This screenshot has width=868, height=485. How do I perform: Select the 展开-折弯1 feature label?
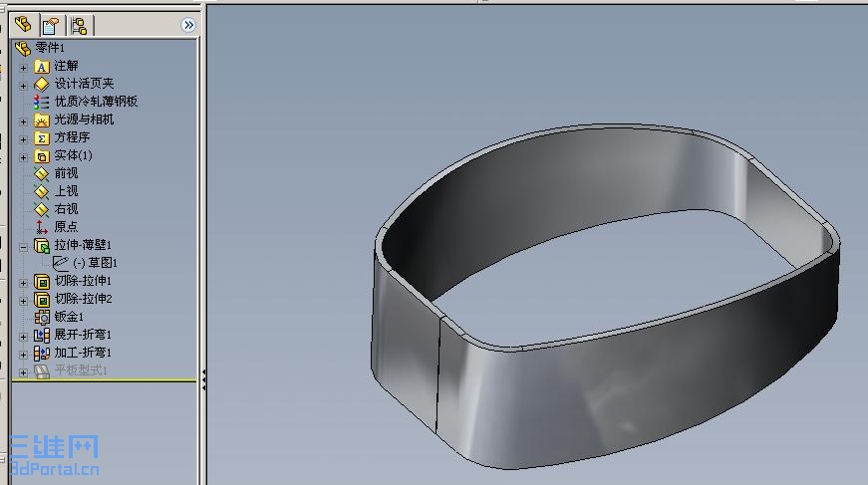pyautogui.click(x=83, y=334)
